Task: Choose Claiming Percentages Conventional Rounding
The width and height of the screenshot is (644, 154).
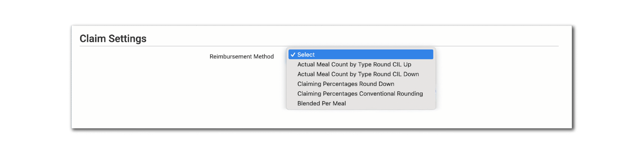Action: 360,94
